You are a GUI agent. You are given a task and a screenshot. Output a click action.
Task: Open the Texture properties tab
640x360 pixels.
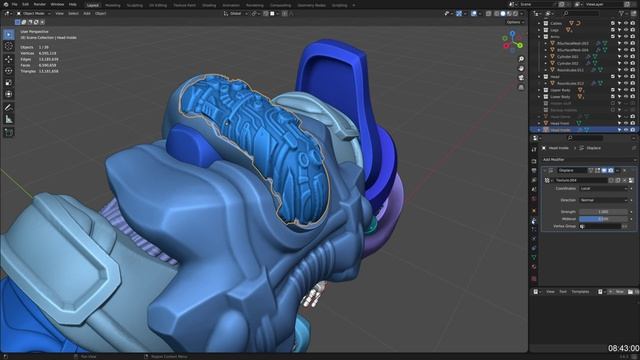click(x=534, y=279)
